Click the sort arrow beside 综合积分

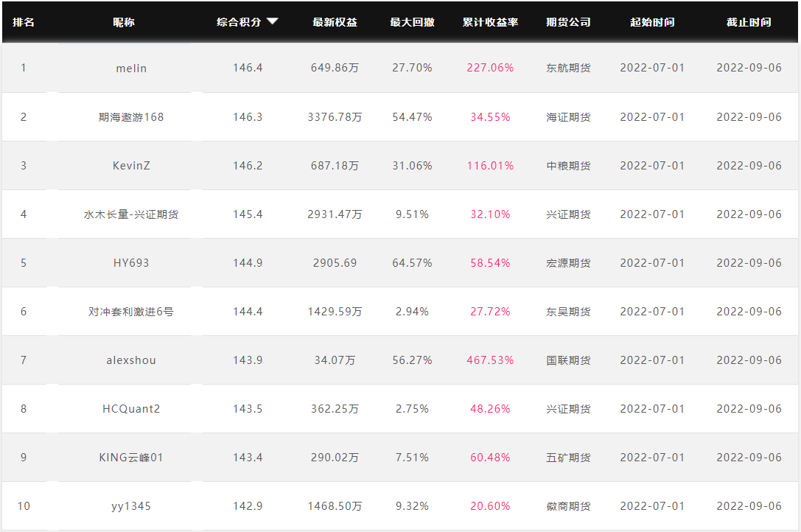tap(272, 21)
